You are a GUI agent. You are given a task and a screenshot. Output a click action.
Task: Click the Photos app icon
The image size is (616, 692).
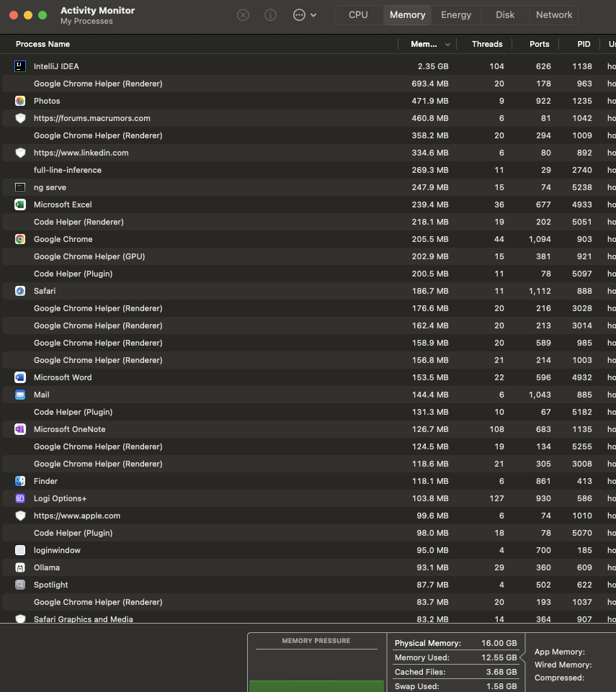[20, 101]
